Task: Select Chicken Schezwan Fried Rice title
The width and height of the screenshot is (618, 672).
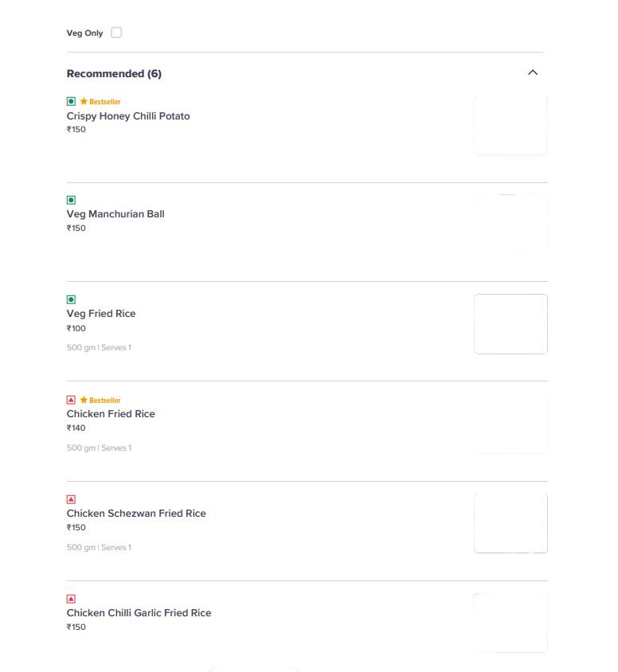Action: coord(136,514)
